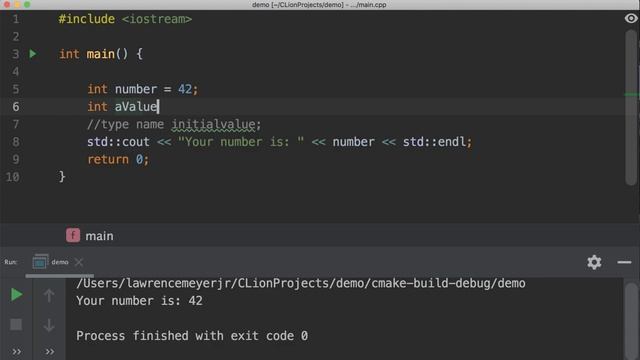Click the window title 'demo main.cpp'

[x=319, y=5]
